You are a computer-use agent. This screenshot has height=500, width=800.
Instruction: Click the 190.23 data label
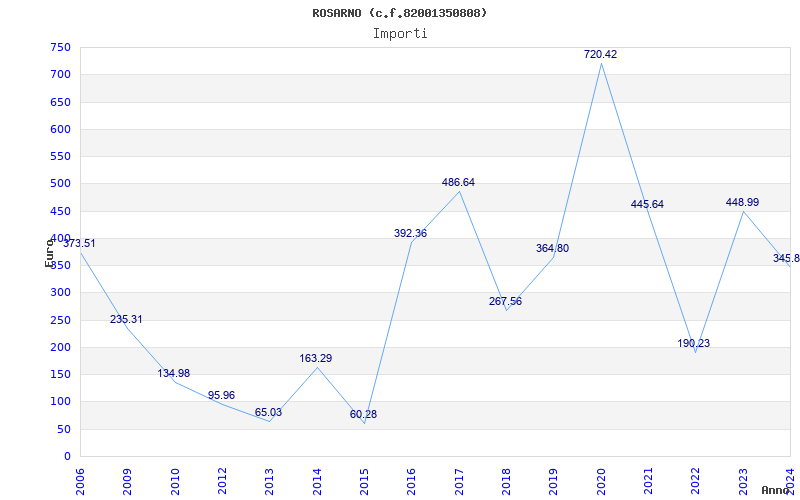tap(694, 343)
